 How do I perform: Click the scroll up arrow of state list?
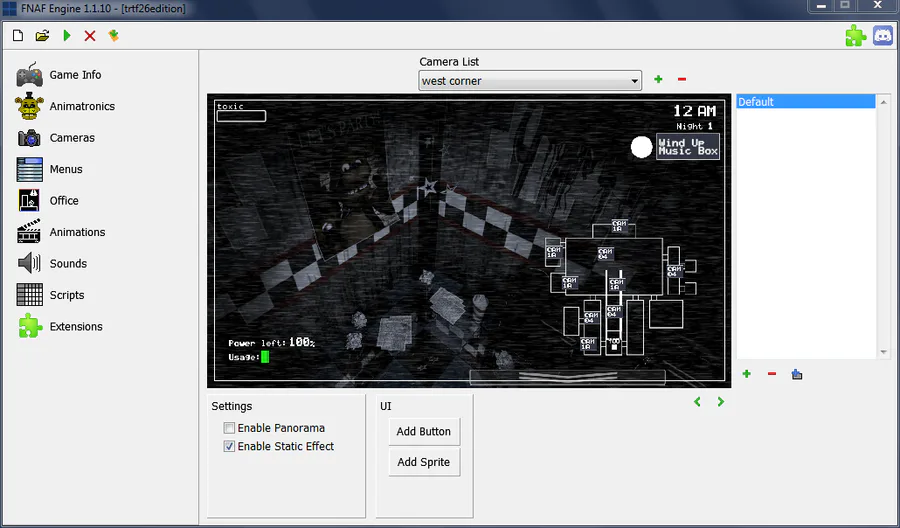coord(883,102)
